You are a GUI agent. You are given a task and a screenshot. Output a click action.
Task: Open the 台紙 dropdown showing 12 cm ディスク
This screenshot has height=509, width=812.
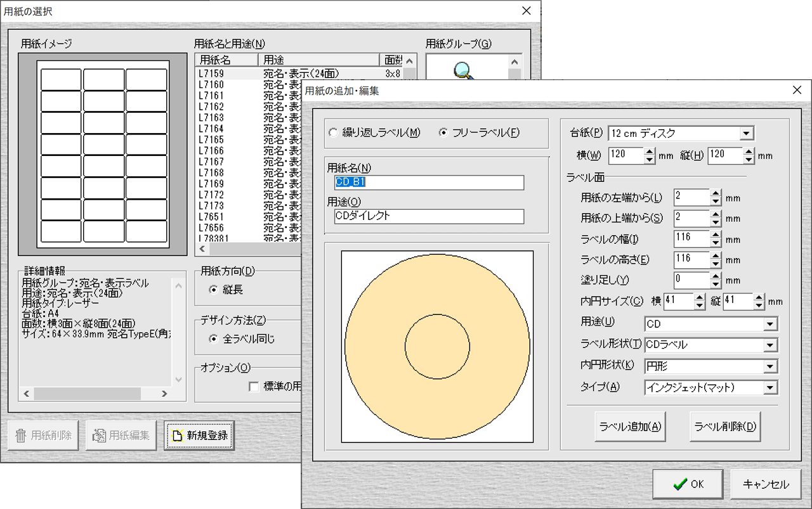click(x=747, y=133)
